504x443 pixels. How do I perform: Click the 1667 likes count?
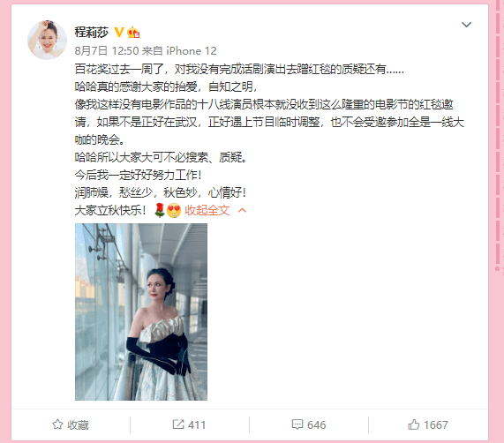[x=436, y=425]
